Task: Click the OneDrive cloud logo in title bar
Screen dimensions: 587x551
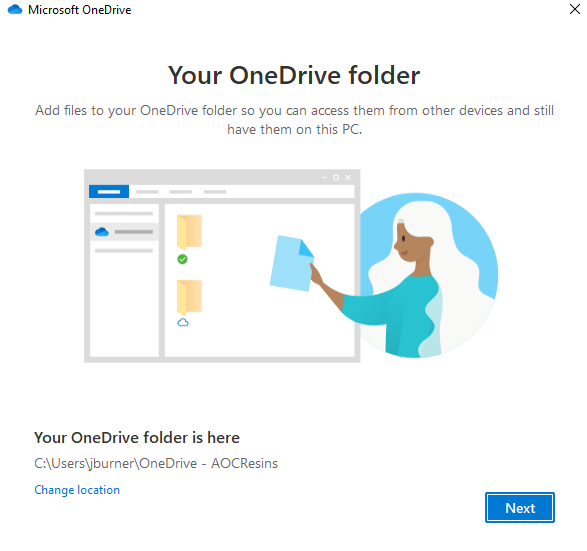Action: (15, 9)
